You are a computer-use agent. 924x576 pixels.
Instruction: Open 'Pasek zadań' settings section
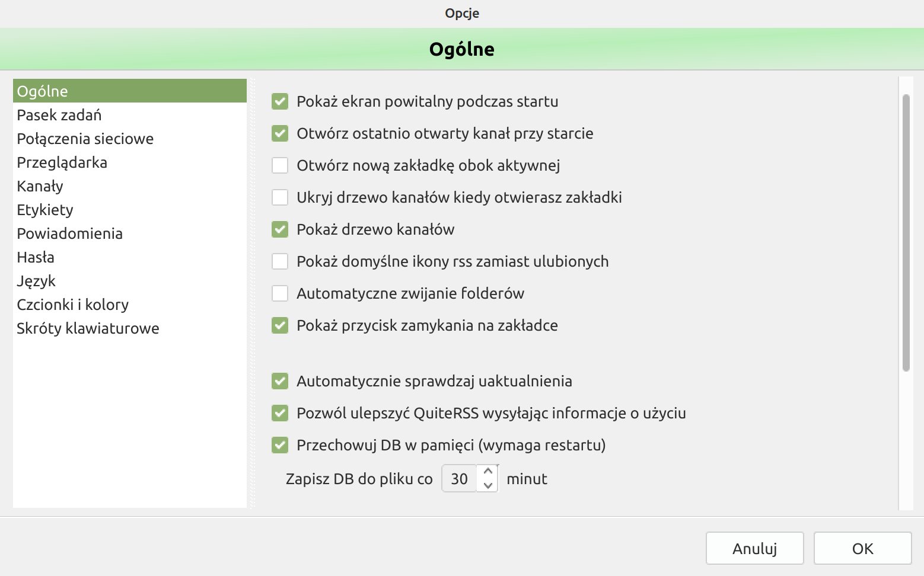[59, 115]
